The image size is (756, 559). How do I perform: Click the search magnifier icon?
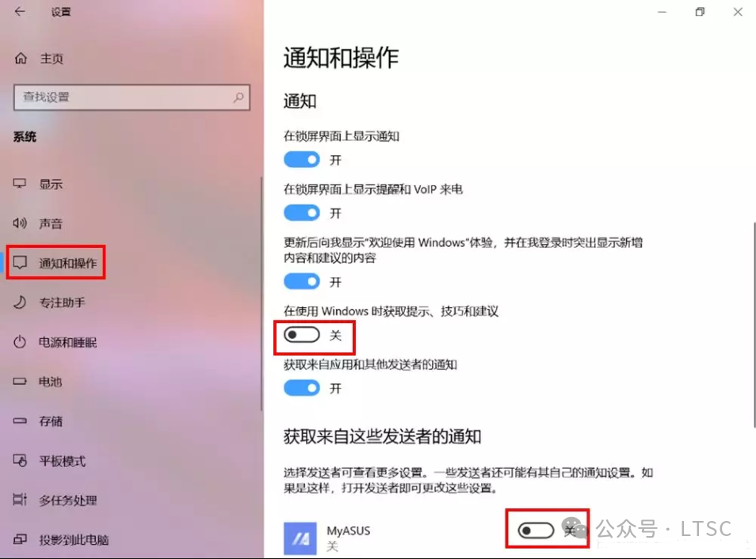tap(239, 97)
